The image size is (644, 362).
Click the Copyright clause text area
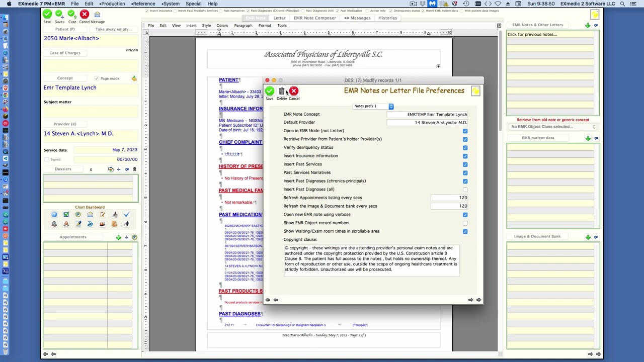pyautogui.click(x=371, y=260)
